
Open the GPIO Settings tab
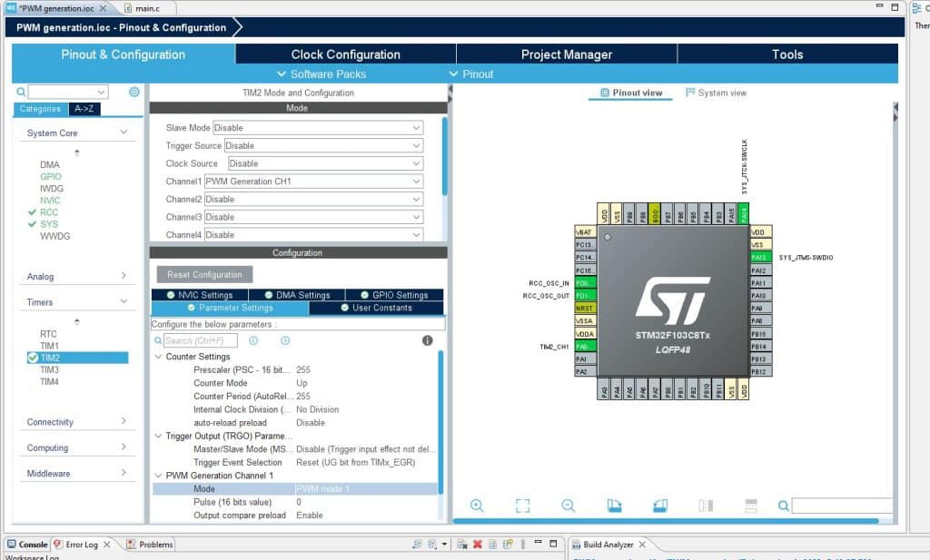[394, 294]
